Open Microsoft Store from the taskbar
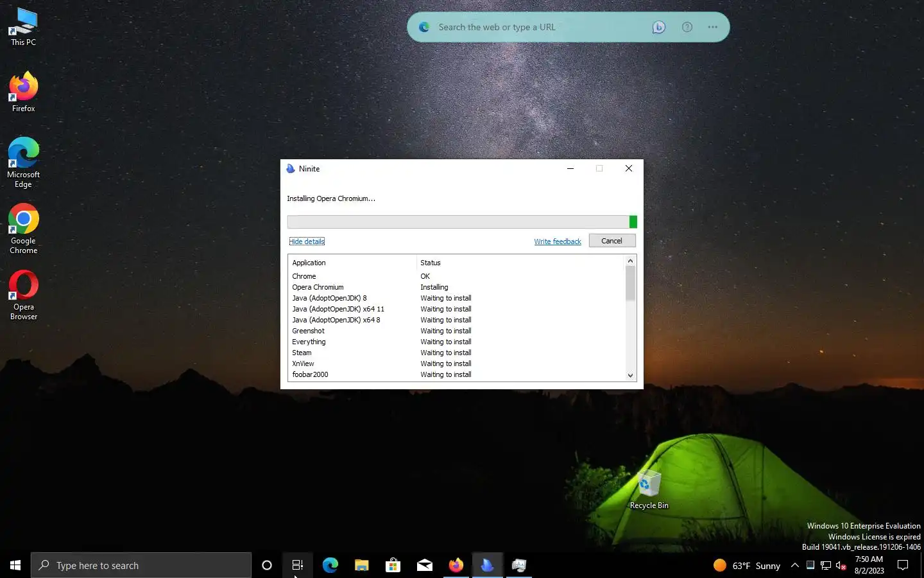The width and height of the screenshot is (924, 578). (x=393, y=565)
